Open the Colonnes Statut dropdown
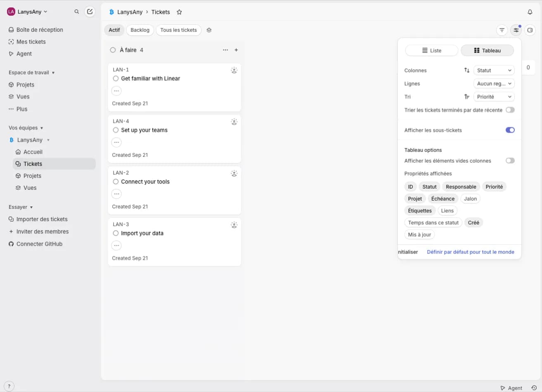542x392 pixels. 494,70
